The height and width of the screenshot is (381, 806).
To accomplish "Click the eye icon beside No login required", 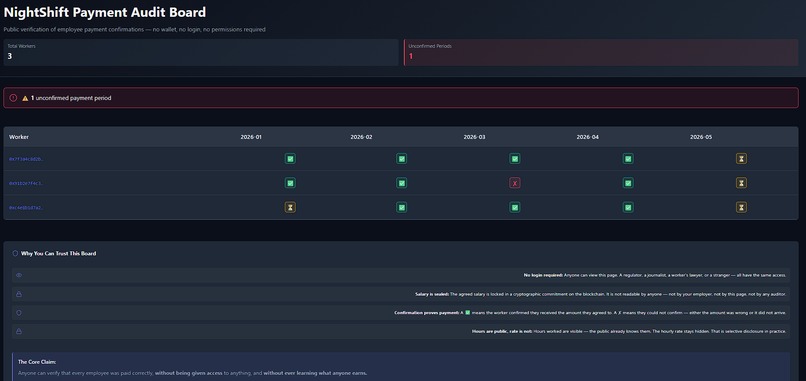I will (19, 275).
